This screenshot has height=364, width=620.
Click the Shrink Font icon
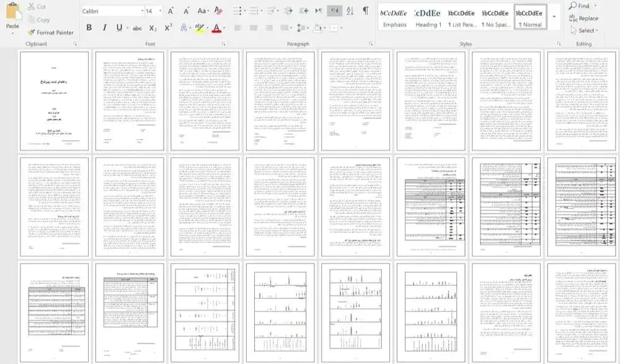(186, 11)
